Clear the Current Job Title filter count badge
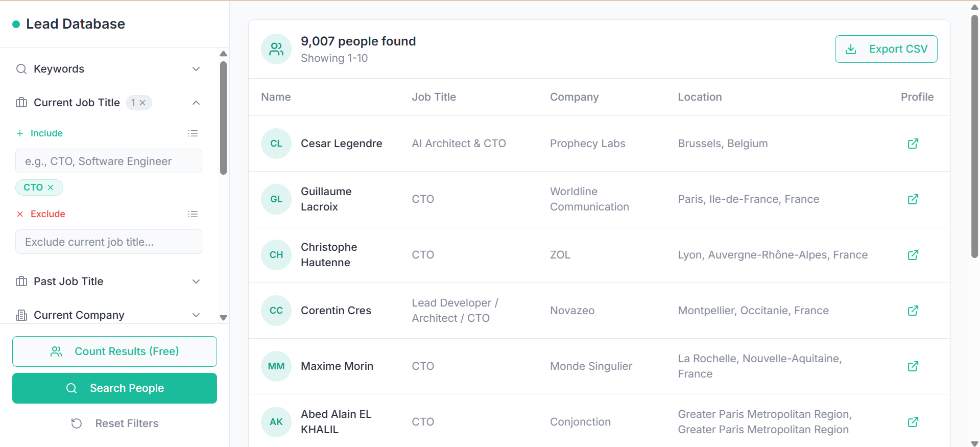 pyautogui.click(x=142, y=103)
